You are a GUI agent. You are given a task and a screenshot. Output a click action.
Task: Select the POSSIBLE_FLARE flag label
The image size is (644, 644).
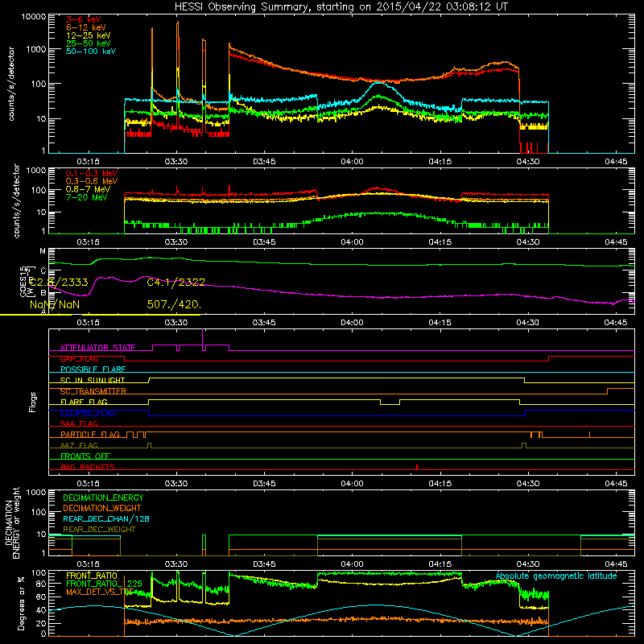point(93,369)
